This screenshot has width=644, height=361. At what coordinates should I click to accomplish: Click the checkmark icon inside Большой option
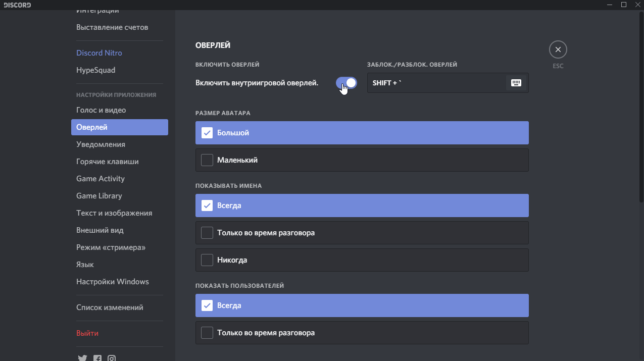[207, 132]
